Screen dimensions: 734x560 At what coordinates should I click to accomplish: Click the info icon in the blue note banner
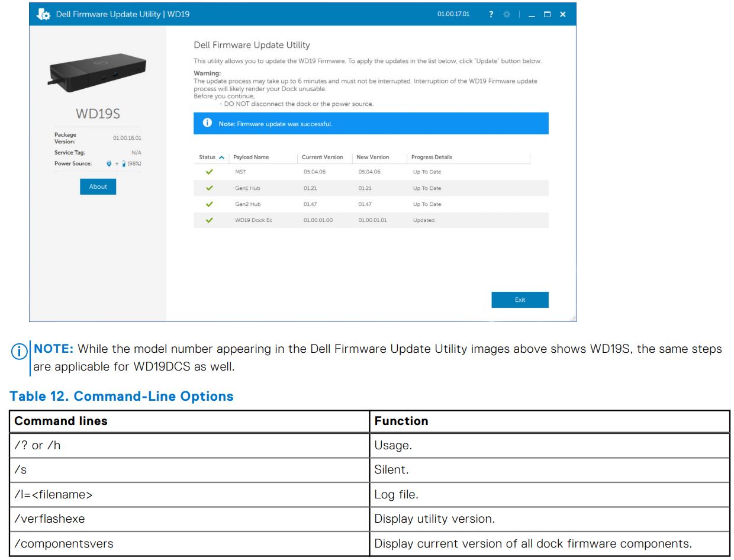tap(207, 124)
